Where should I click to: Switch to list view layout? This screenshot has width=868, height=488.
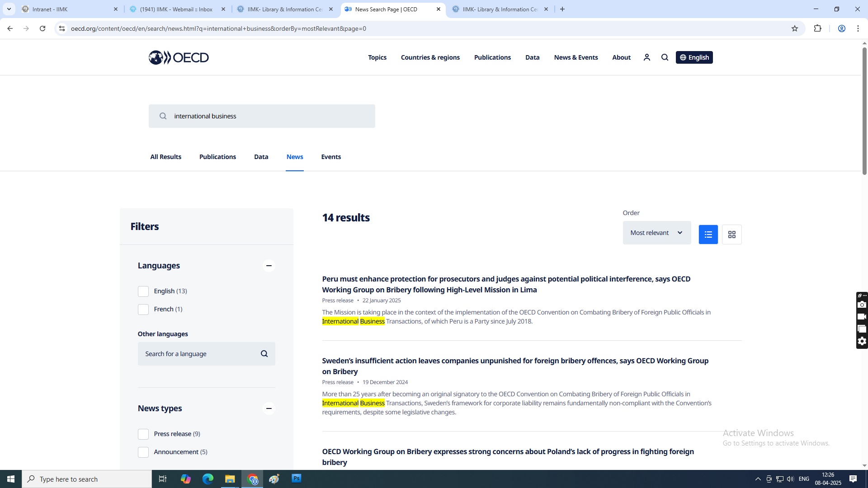tap(708, 235)
